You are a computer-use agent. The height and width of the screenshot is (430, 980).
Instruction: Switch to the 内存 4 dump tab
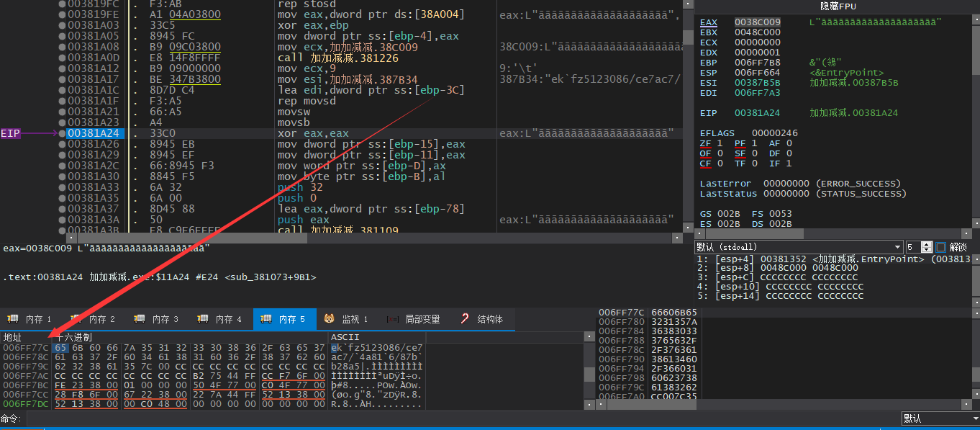[x=220, y=319]
